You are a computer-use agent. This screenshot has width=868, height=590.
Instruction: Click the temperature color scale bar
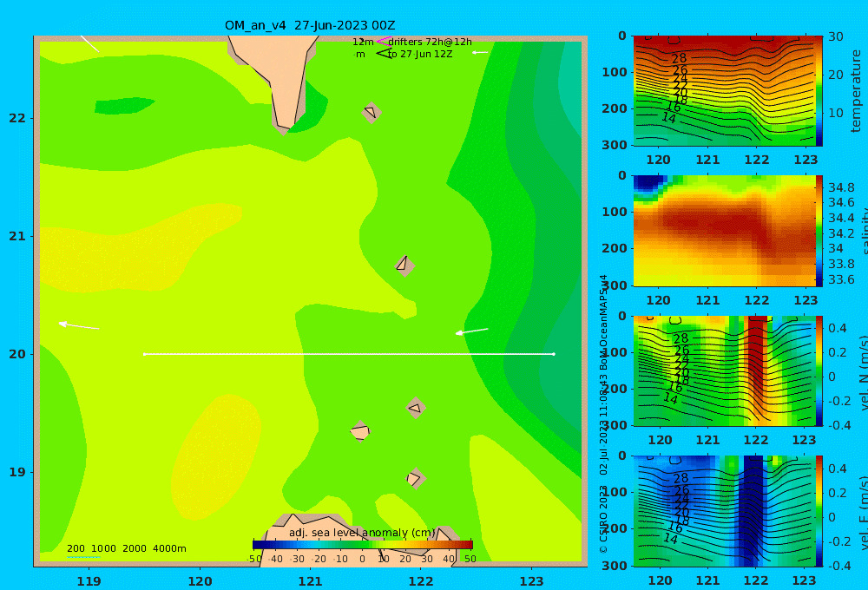(x=819, y=91)
